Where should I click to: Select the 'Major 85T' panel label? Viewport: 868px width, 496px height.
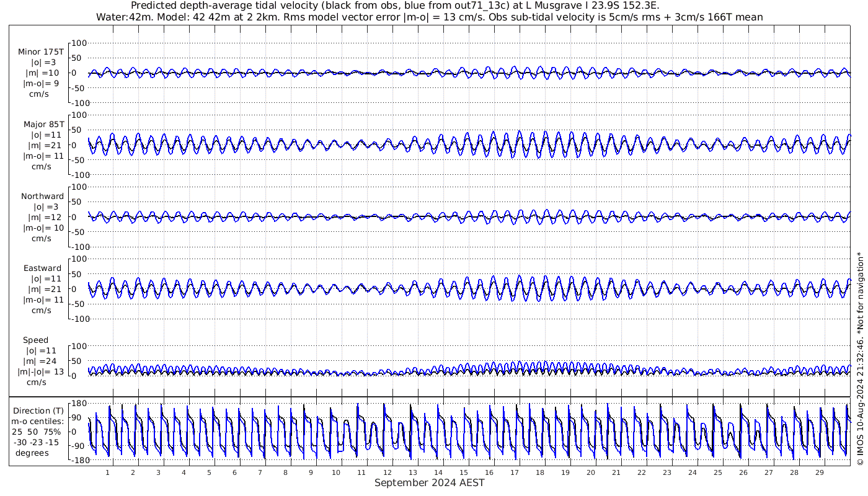click(44, 125)
